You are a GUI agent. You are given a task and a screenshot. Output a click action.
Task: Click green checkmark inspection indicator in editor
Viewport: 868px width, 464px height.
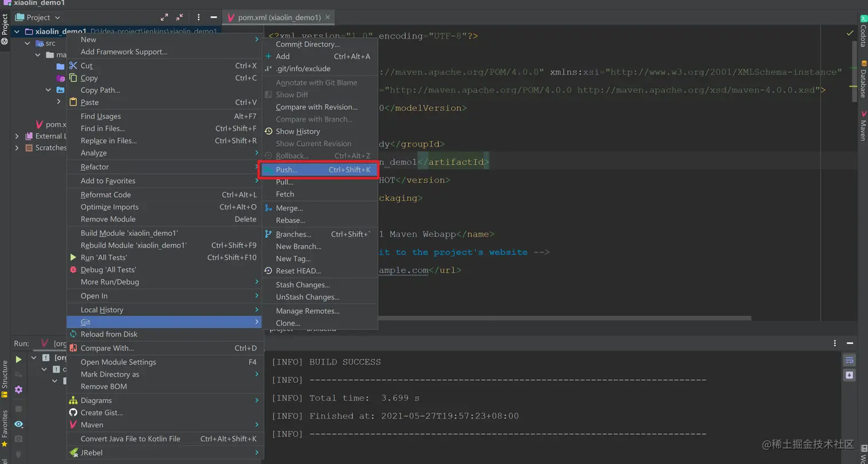[x=850, y=34]
